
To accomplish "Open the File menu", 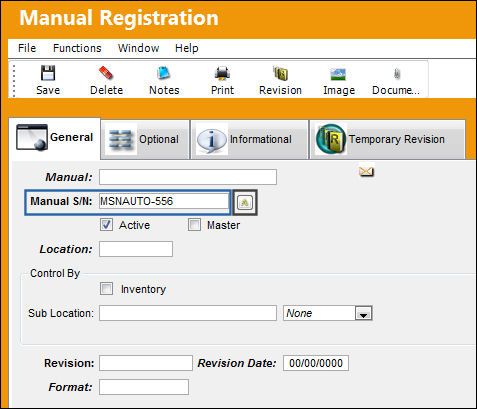I will pos(27,48).
